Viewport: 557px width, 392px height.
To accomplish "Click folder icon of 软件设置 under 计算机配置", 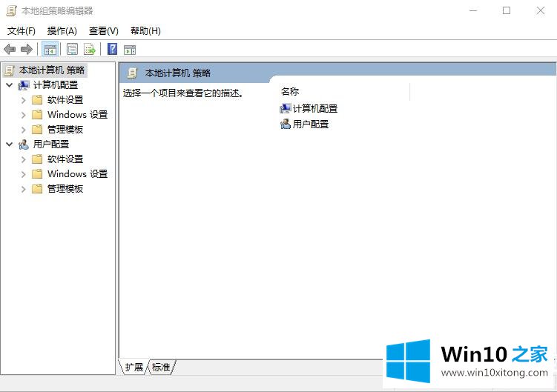I will [x=37, y=100].
